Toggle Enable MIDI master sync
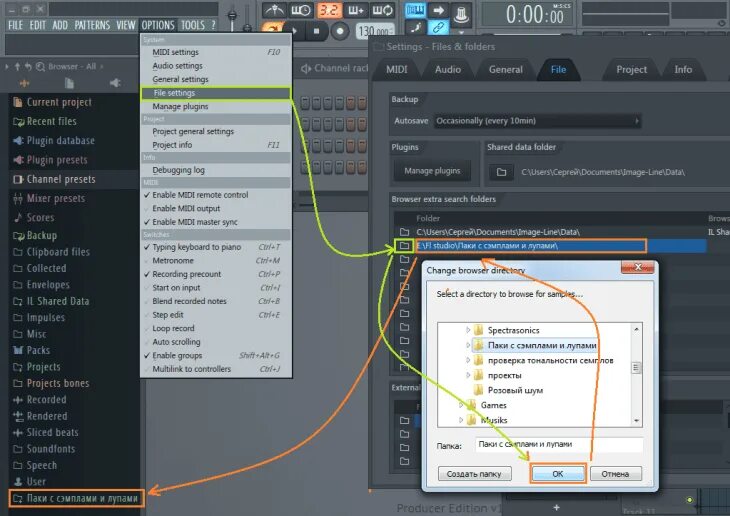The image size is (730, 516). pos(216,222)
